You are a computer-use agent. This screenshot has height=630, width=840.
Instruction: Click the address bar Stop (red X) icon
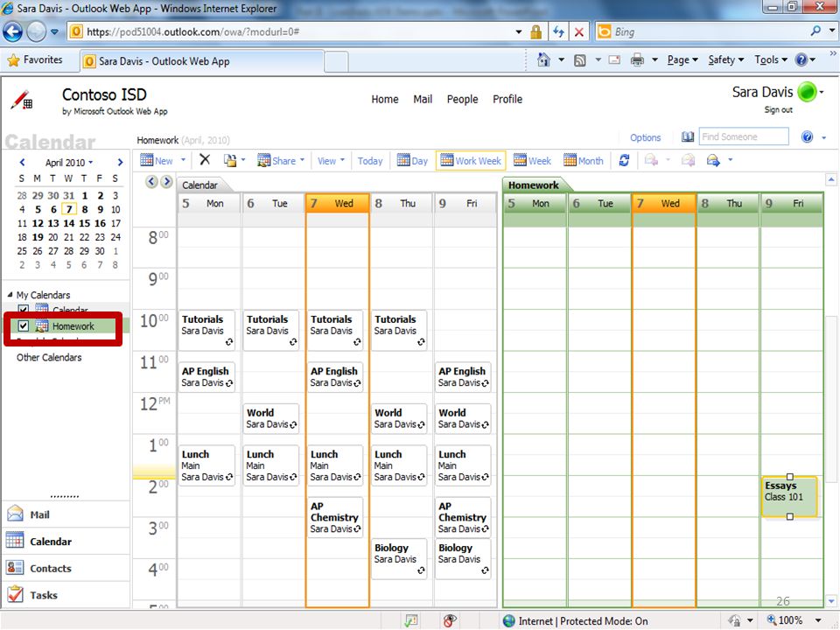[x=579, y=32]
